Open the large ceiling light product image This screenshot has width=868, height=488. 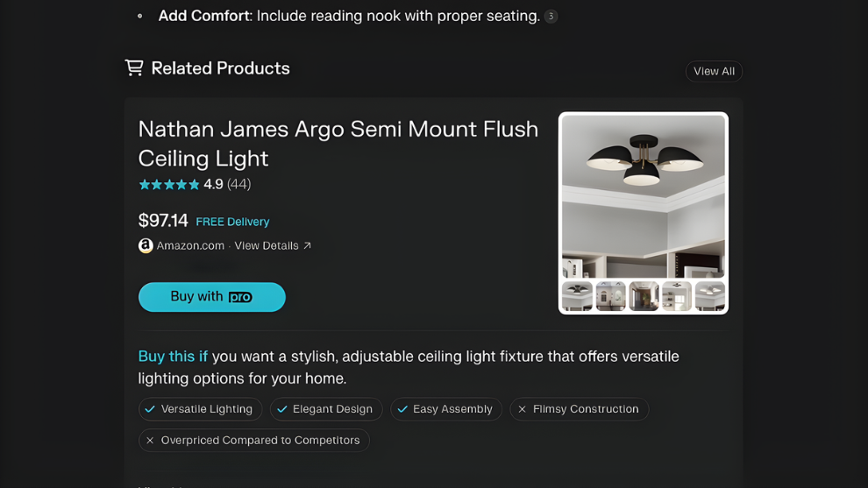tap(644, 196)
